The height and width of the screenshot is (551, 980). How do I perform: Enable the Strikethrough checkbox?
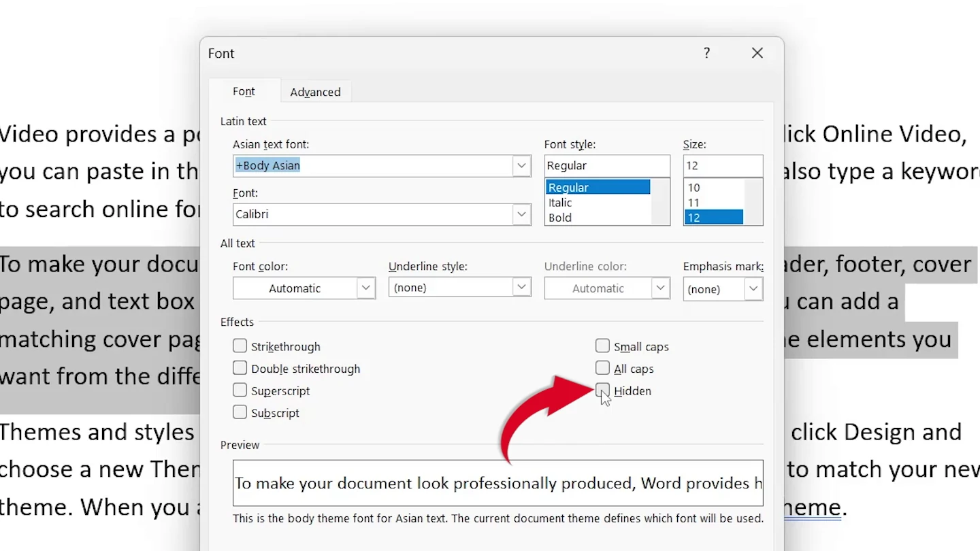[240, 346]
